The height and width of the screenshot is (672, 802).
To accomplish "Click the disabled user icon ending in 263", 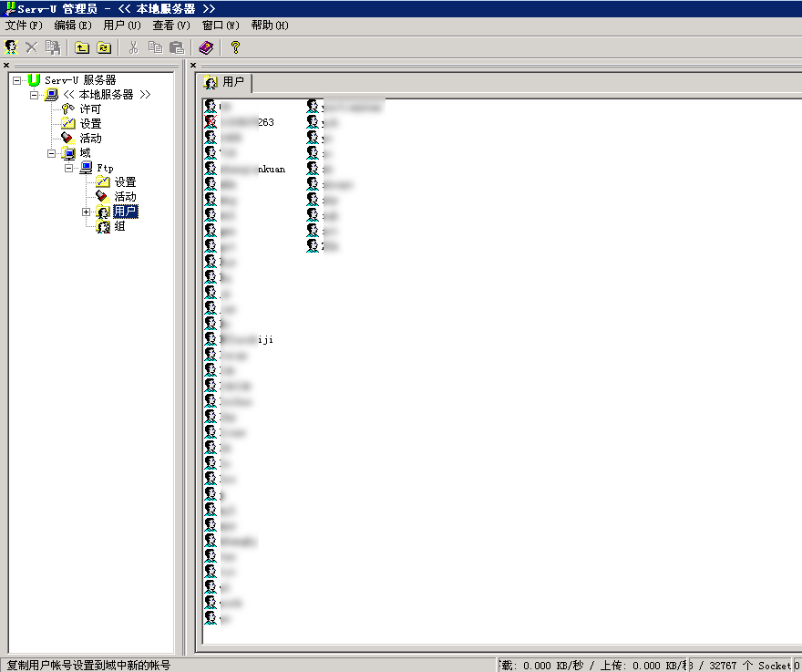I will (x=211, y=122).
